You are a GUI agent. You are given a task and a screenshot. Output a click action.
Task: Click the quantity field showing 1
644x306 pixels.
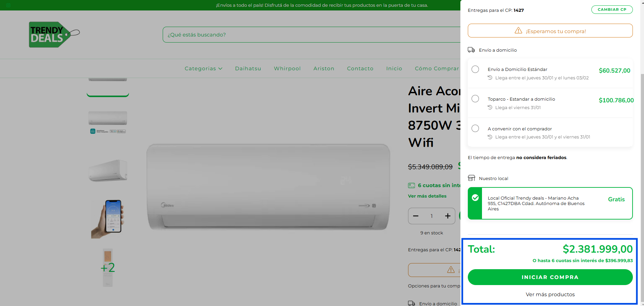pyautogui.click(x=432, y=216)
